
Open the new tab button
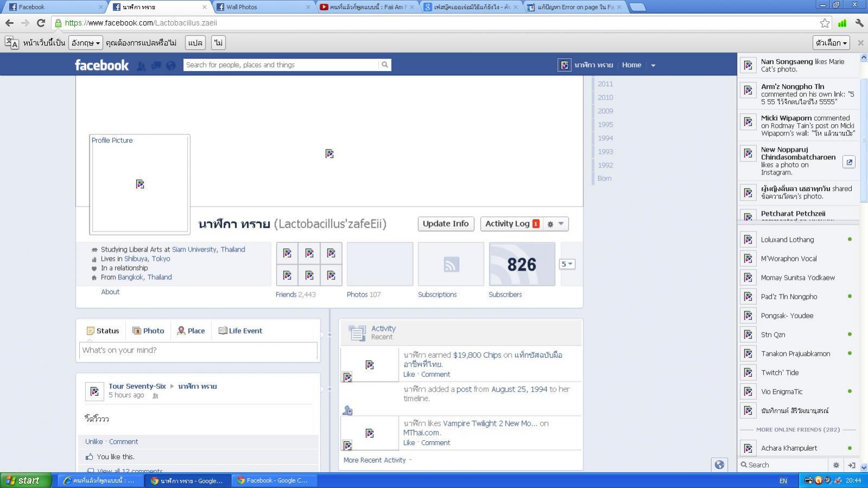coord(638,7)
